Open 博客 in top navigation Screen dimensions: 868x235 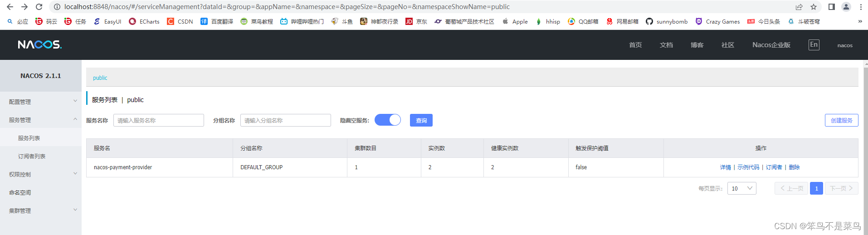[x=697, y=45]
